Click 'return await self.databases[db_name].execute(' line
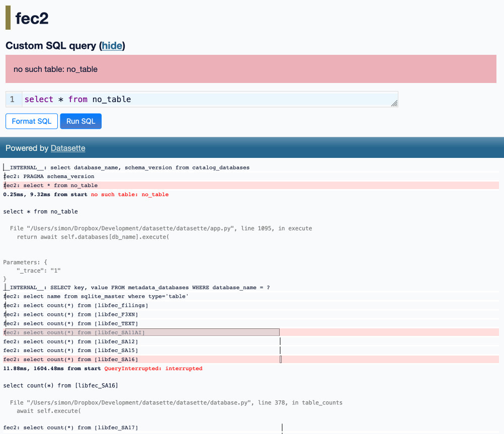This screenshot has width=504, height=434. (x=93, y=237)
